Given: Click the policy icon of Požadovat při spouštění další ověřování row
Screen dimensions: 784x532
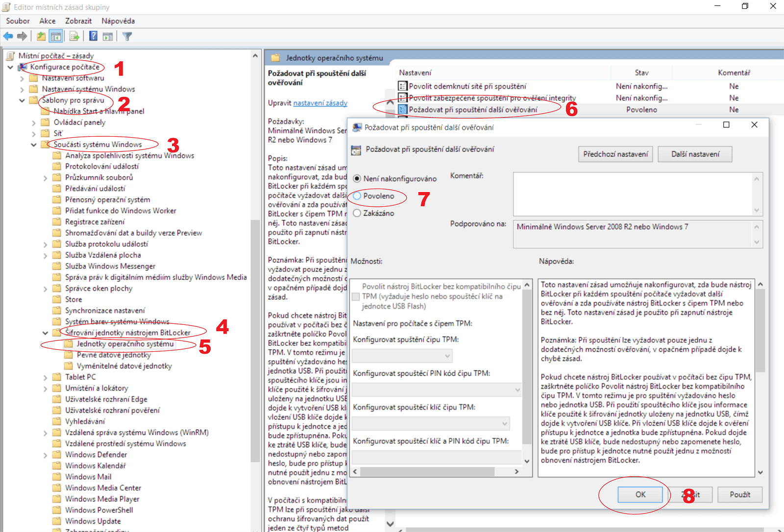Looking at the screenshot, I should click(x=402, y=110).
